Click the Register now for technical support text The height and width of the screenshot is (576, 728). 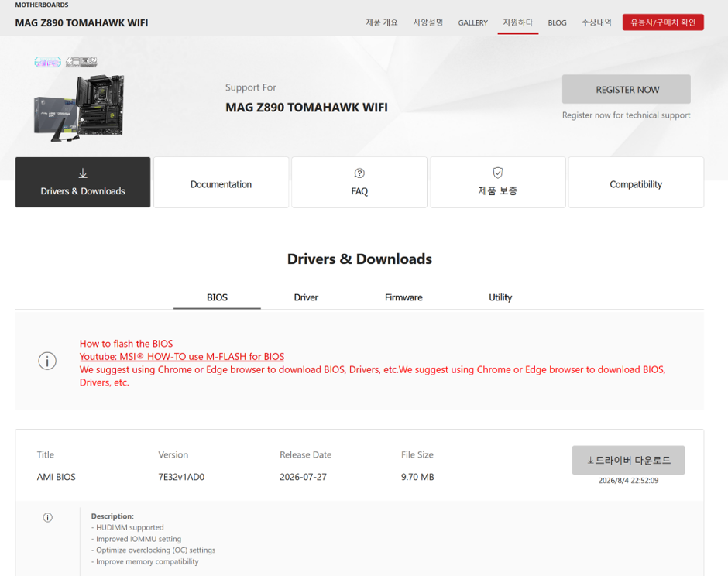coord(627,115)
